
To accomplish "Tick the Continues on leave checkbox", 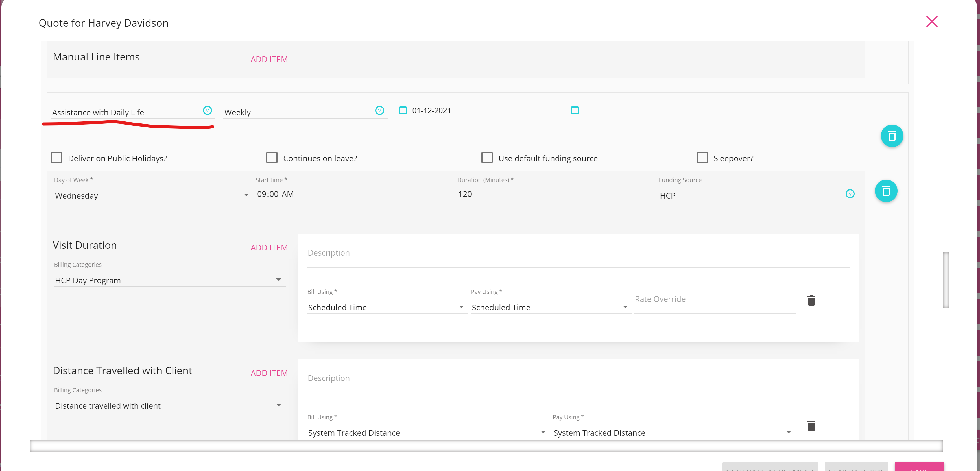I will (272, 158).
